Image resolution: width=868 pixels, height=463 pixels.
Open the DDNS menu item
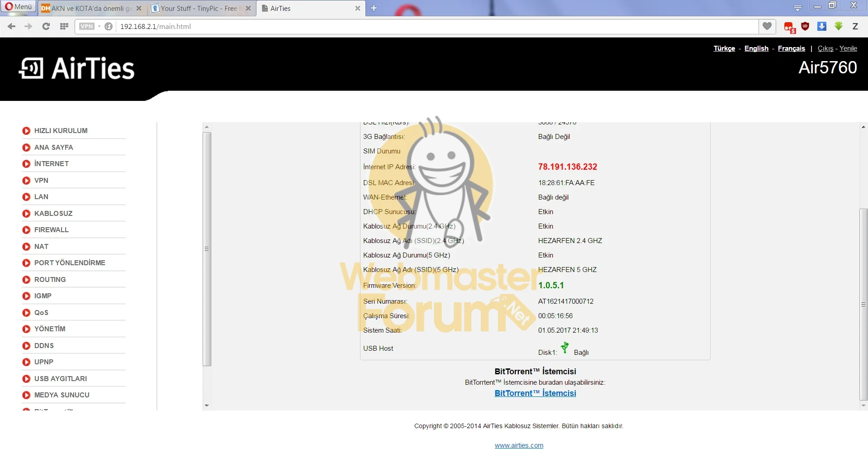pos(44,346)
